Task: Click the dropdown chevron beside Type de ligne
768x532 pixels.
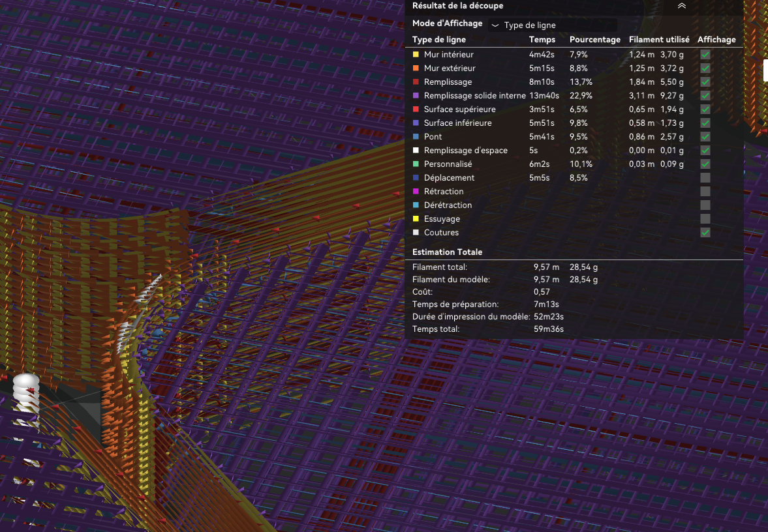Action: pyautogui.click(x=495, y=25)
